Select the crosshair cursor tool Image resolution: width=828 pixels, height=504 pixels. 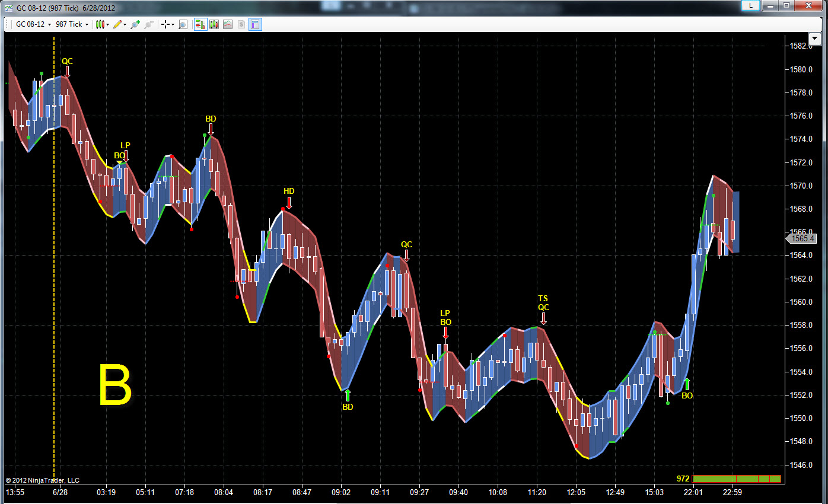165,24
